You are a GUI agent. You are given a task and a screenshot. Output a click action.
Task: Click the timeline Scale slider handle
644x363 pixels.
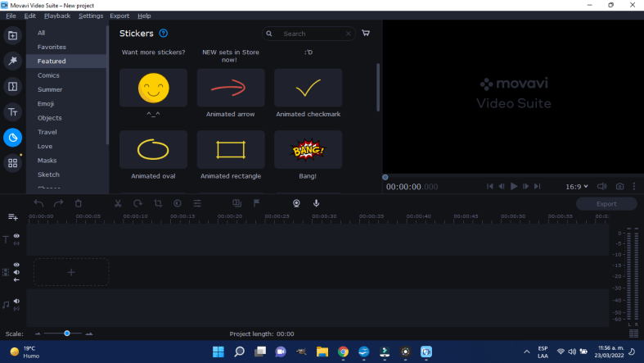pyautogui.click(x=66, y=334)
